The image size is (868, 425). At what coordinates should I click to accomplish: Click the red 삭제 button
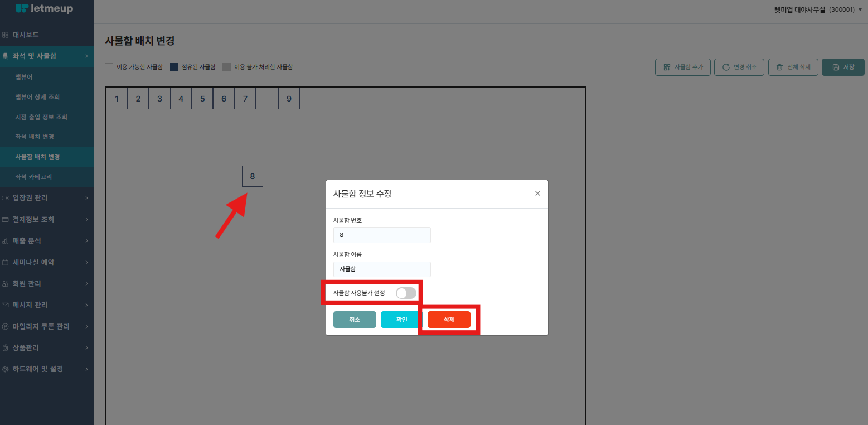pyautogui.click(x=449, y=320)
